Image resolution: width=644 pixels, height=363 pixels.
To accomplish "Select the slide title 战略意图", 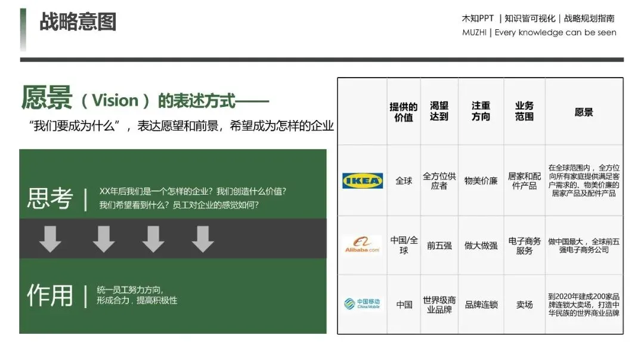I will pyautogui.click(x=78, y=21).
